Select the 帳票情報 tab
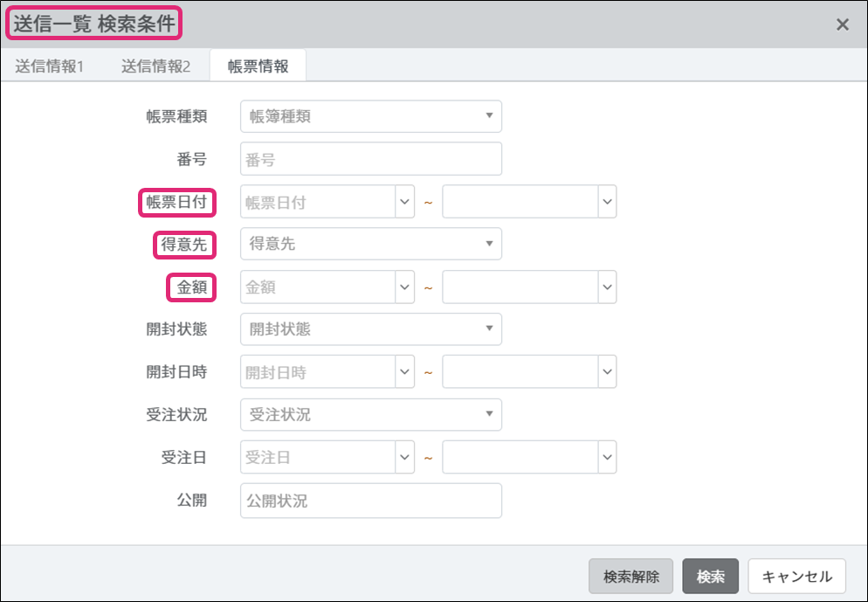Viewport: 868px width, 602px height. coord(258,66)
